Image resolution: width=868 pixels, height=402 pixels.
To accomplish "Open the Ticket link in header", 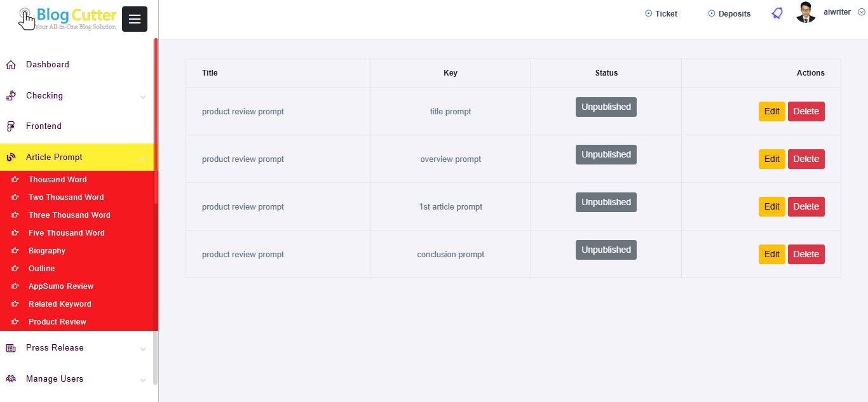I will [661, 13].
